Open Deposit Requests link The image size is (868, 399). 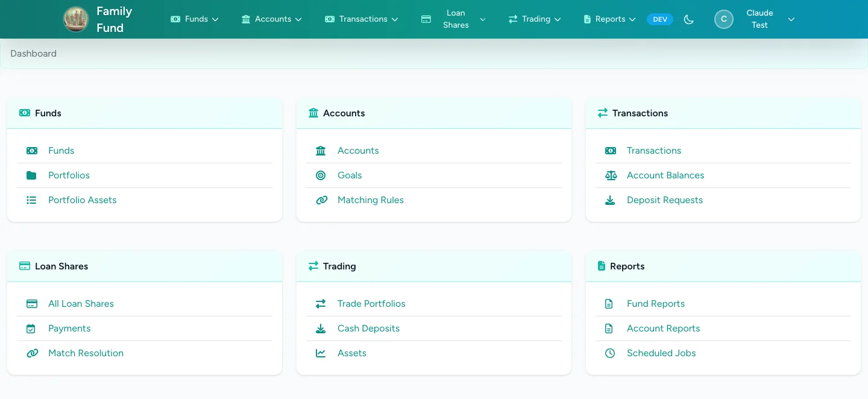[x=665, y=200]
